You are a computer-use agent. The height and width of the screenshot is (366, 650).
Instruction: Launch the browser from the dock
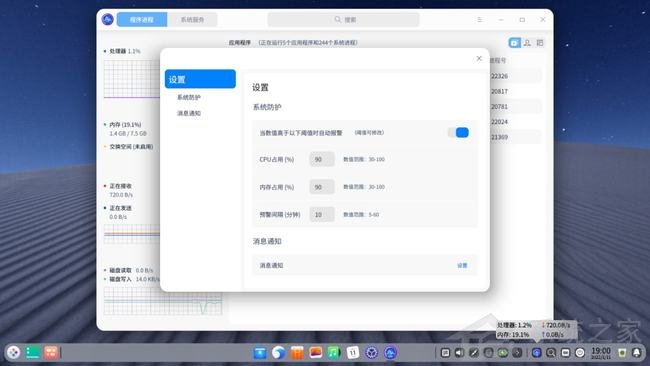(x=278, y=353)
